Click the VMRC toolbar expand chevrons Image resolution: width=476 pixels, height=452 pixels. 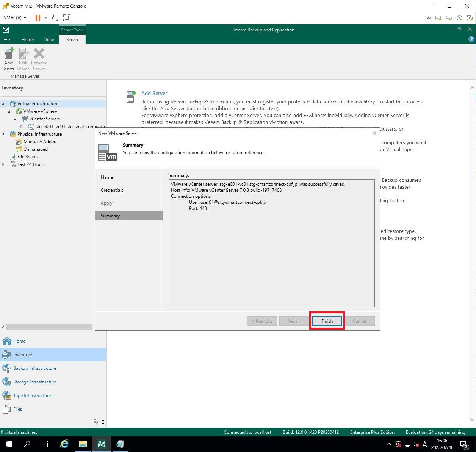pos(428,18)
